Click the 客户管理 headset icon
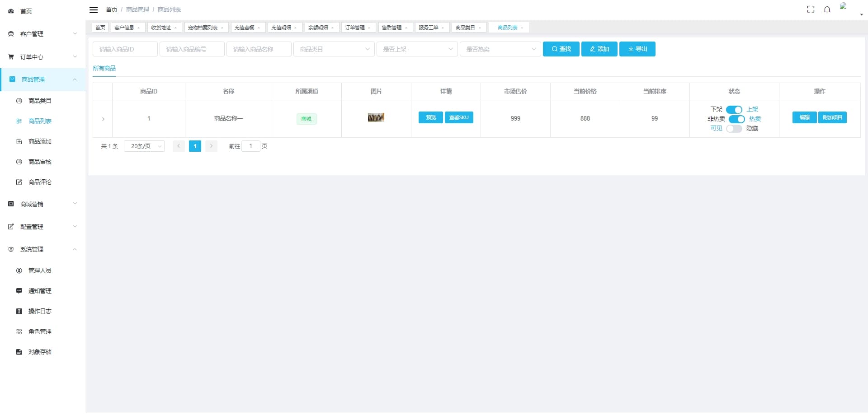868x415 pixels. 11,34
